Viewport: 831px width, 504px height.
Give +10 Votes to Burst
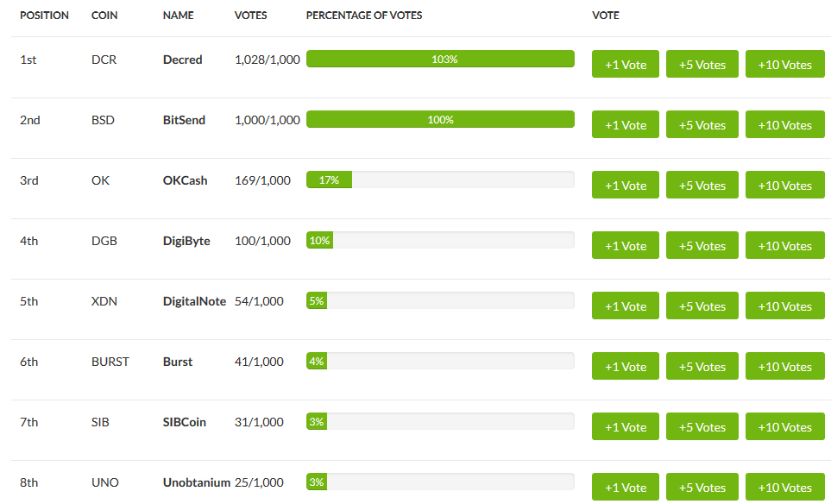coord(785,366)
